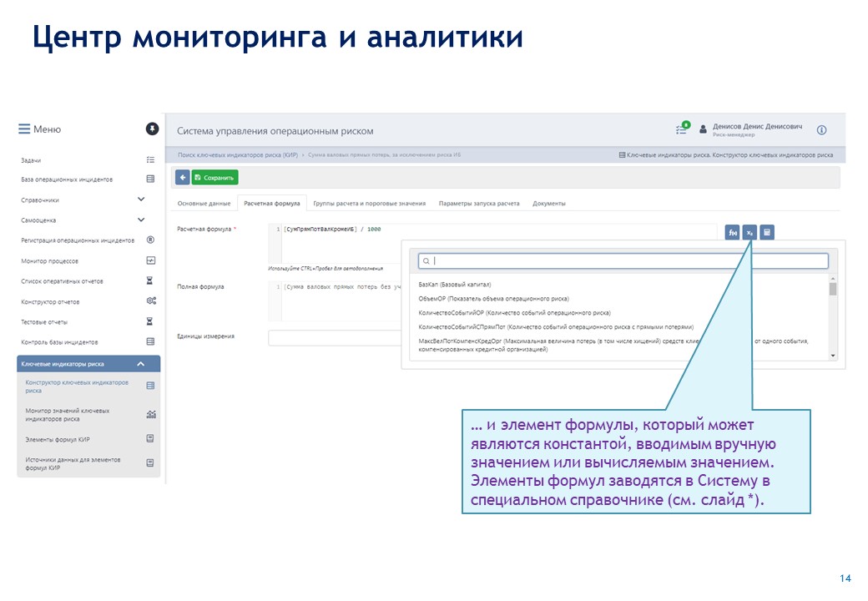
Task: Click icon beside Конструктор ключевых индикаторов риска
Action: tap(150, 386)
